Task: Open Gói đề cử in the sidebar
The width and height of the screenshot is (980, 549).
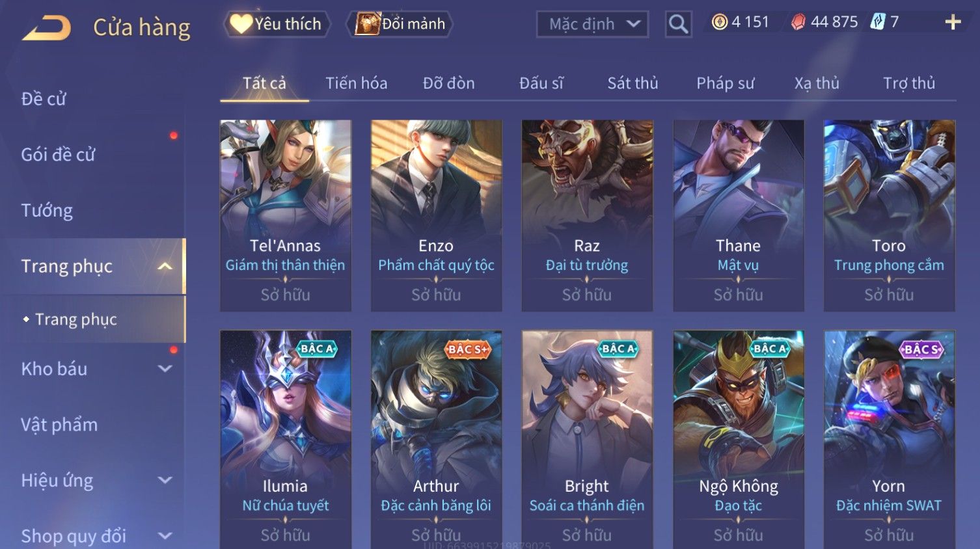Action: click(58, 155)
